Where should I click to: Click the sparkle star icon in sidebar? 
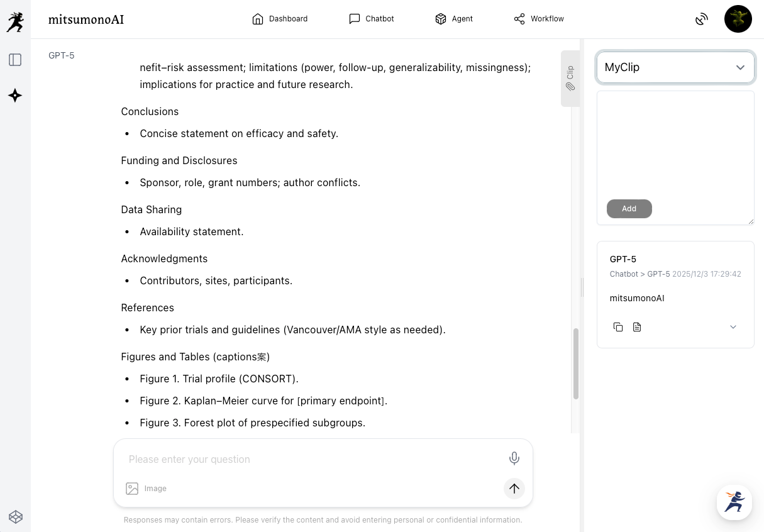point(15,96)
